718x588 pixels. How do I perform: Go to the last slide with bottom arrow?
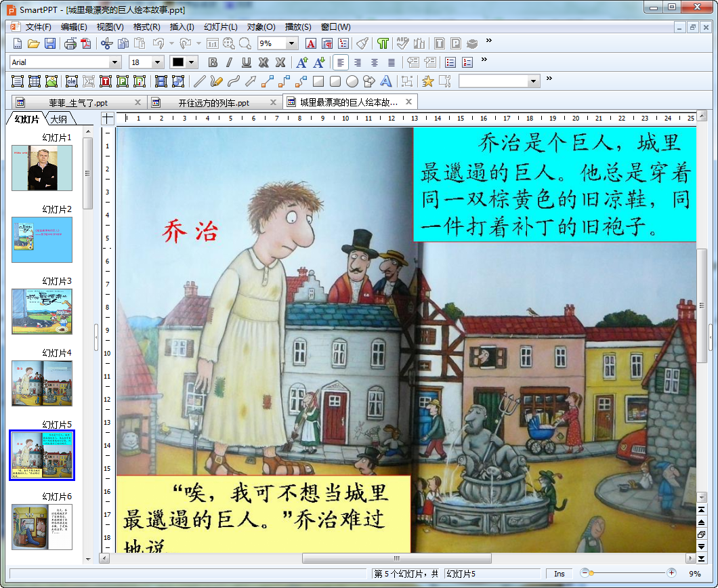[x=701, y=558]
